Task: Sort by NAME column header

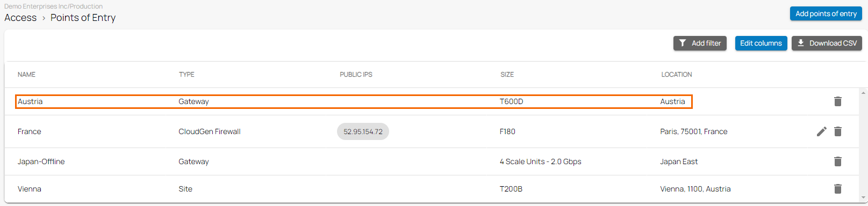Action: click(x=26, y=75)
